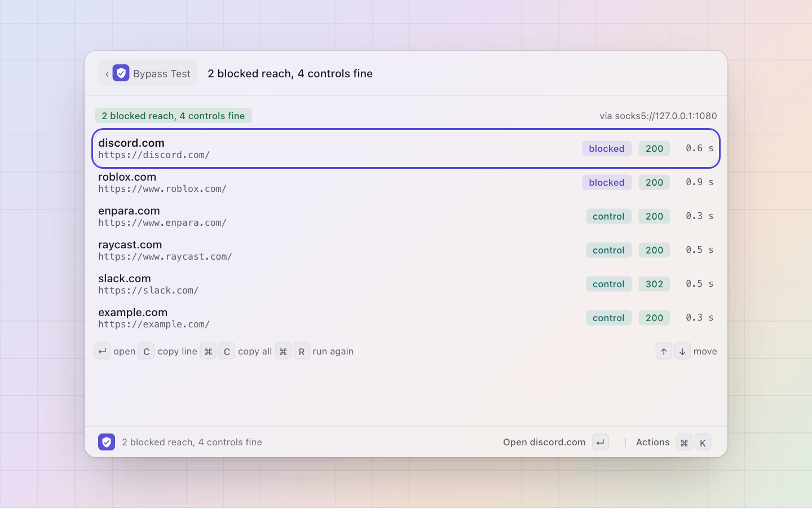Click the 200 status code on example.com

point(654,318)
